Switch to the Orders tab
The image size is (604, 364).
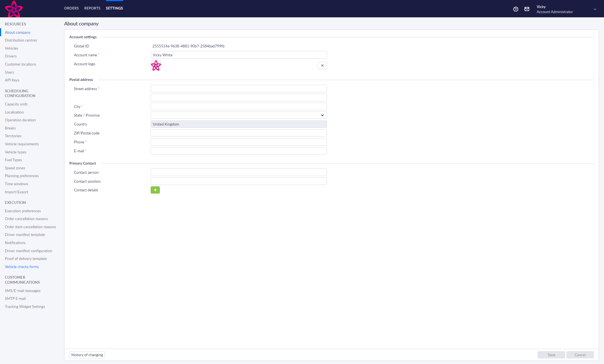pos(71,8)
